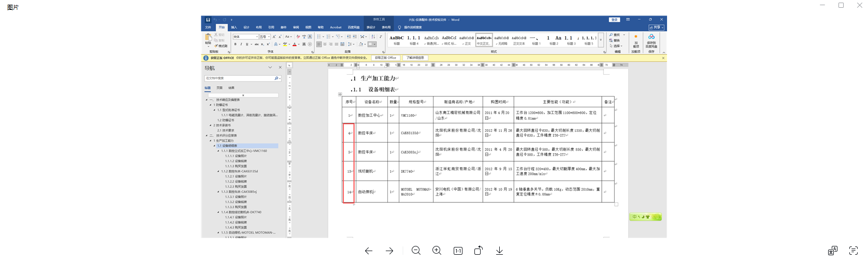
Task: Click the Bullets list icon
Action: (319, 37)
